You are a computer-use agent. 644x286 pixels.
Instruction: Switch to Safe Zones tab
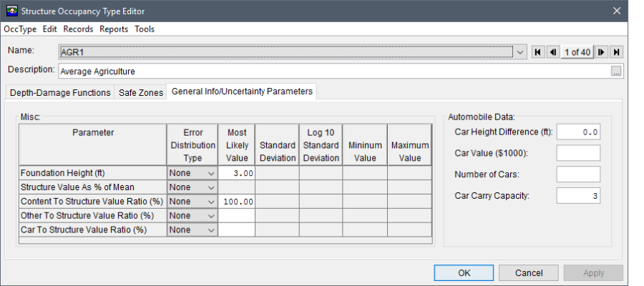(x=140, y=92)
